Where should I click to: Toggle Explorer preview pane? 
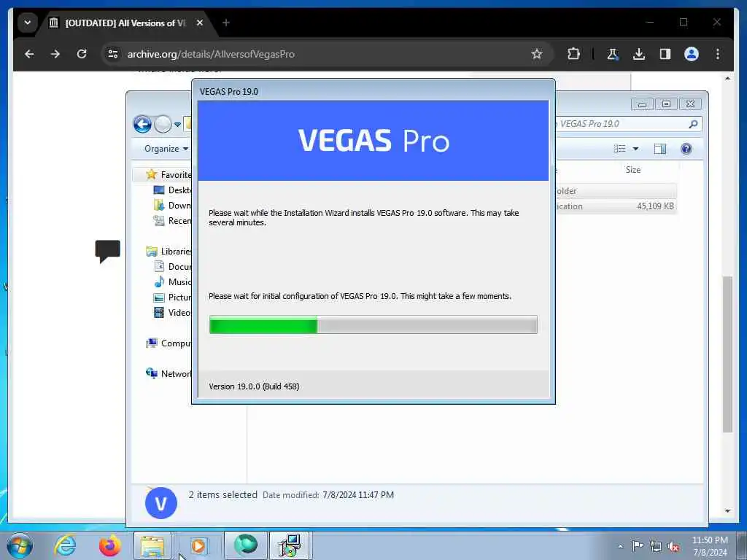(x=659, y=149)
